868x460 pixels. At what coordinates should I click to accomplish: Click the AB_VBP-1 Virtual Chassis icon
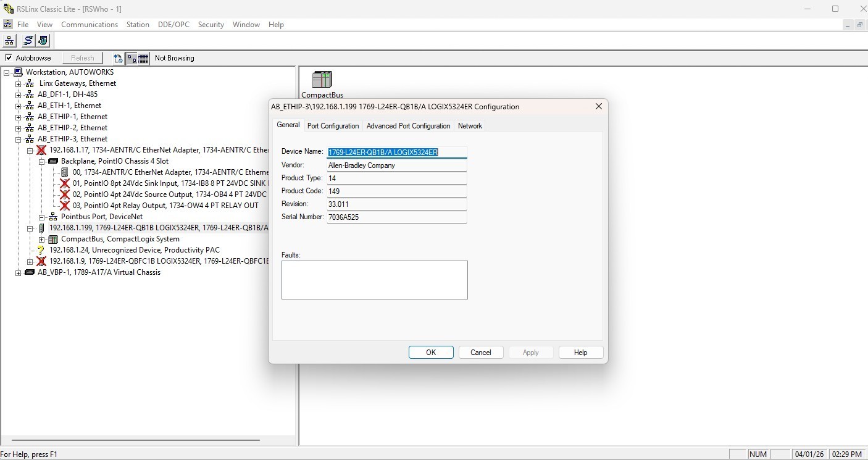click(x=30, y=272)
